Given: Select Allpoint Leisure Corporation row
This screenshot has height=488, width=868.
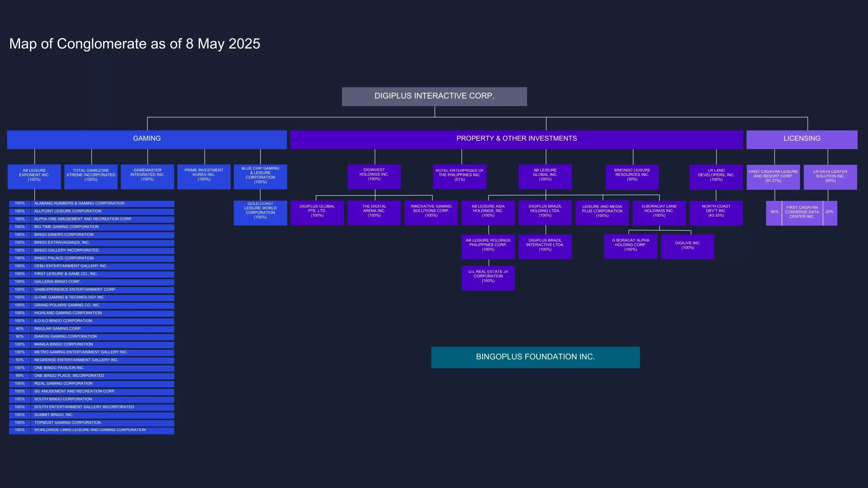Looking at the screenshot, I should click(92, 211).
